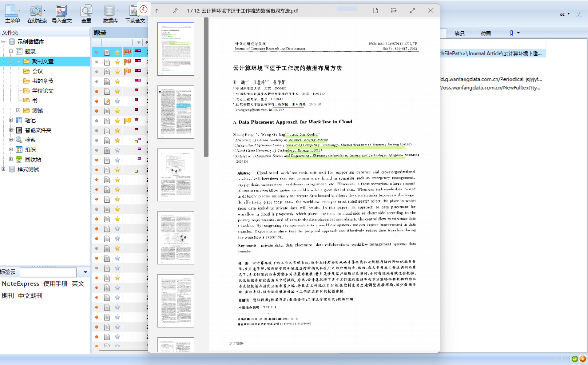Collapse the 示例数据库 tree node
The width and height of the screenshot is (588, 365).
(x=4, y=42)
